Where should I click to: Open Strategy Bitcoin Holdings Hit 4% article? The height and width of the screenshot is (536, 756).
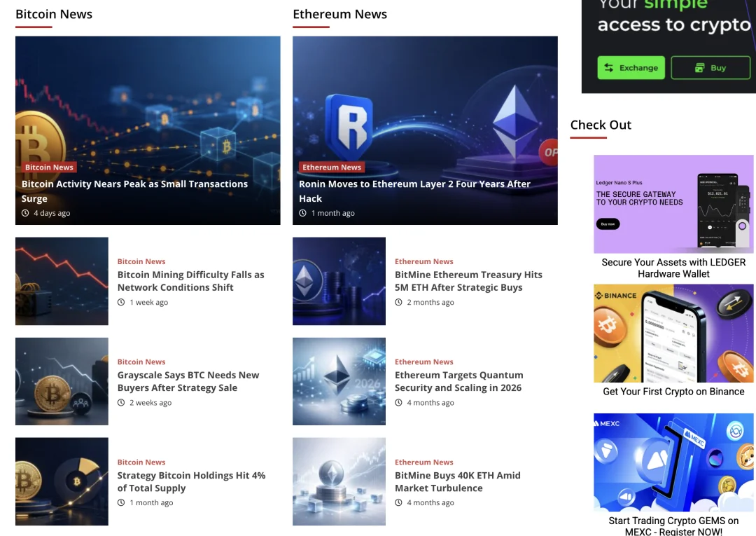[x=191, y=481]
